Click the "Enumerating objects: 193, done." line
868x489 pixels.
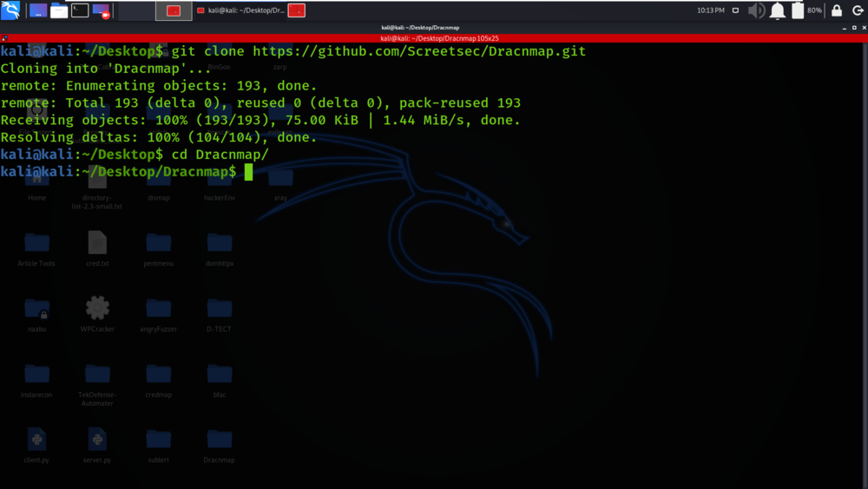(x=191, y=86)
